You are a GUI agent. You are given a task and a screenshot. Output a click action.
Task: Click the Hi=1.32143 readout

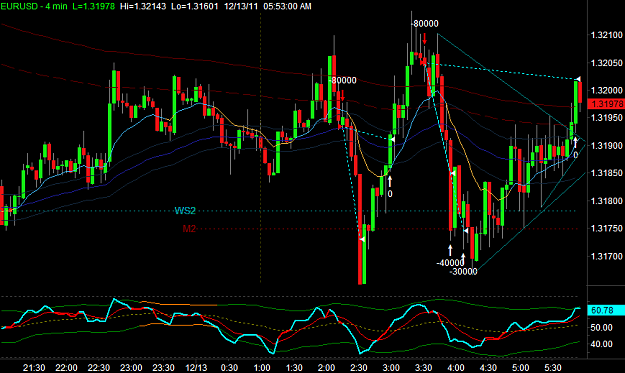click(143, 6)
